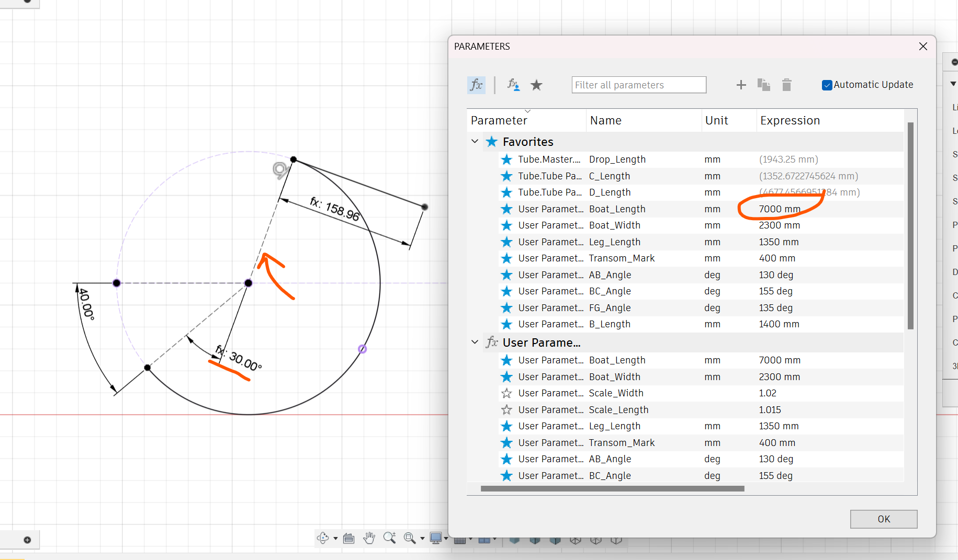The width and height of the screenshot is (958, 560).
Task: Collapse the User Parameters group
Action: click(x=475, y=342)
